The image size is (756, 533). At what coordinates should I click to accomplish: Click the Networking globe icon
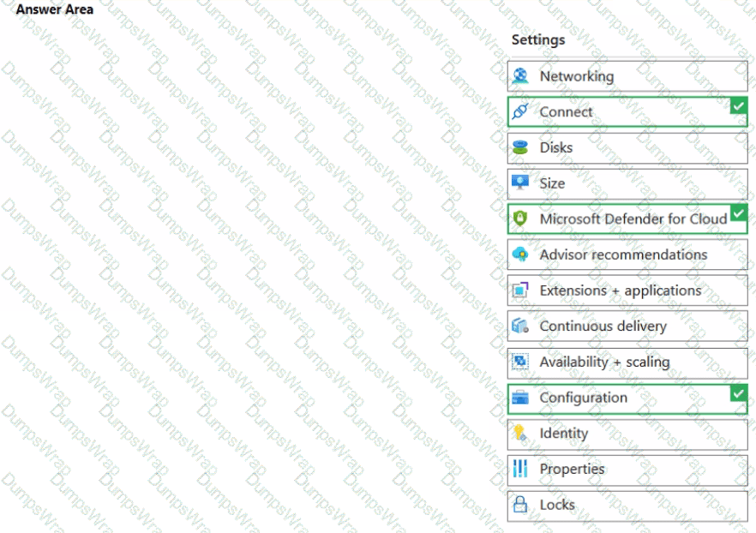520,76
